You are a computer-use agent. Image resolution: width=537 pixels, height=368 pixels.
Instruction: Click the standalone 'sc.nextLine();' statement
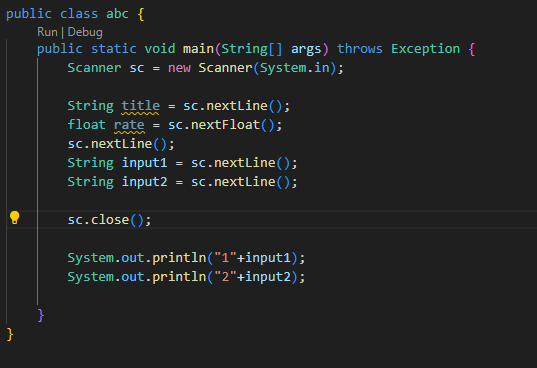coord(121,144)
